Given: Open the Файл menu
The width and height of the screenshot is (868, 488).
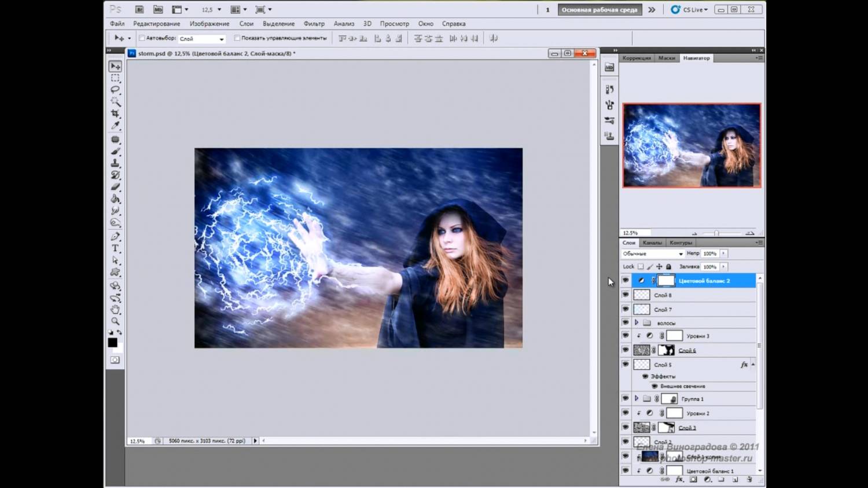Looking at the screenshot, I should 117,24.
